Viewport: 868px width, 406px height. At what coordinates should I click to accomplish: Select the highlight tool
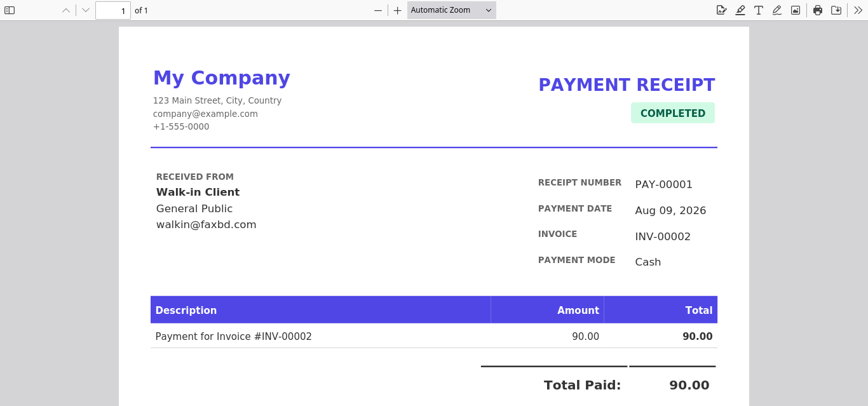tap(740, 10)
